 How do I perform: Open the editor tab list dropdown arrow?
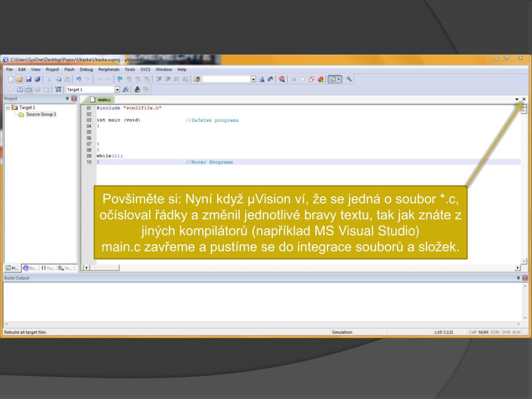tap(517, 99)
